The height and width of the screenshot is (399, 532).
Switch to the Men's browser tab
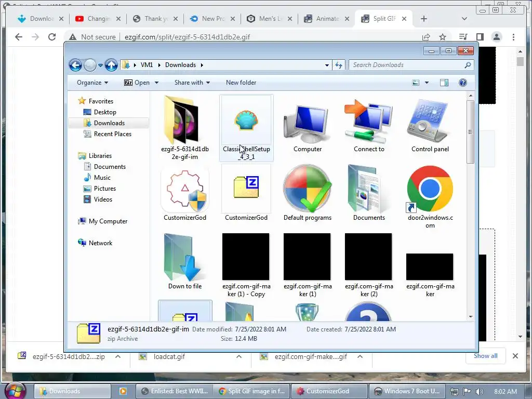click(x=270, y=19)
